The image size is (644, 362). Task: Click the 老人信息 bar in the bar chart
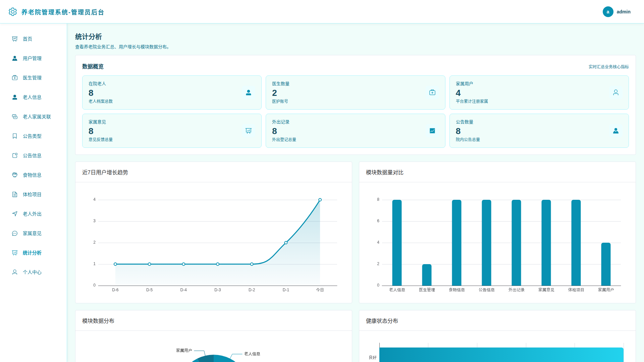click(397, 243)
